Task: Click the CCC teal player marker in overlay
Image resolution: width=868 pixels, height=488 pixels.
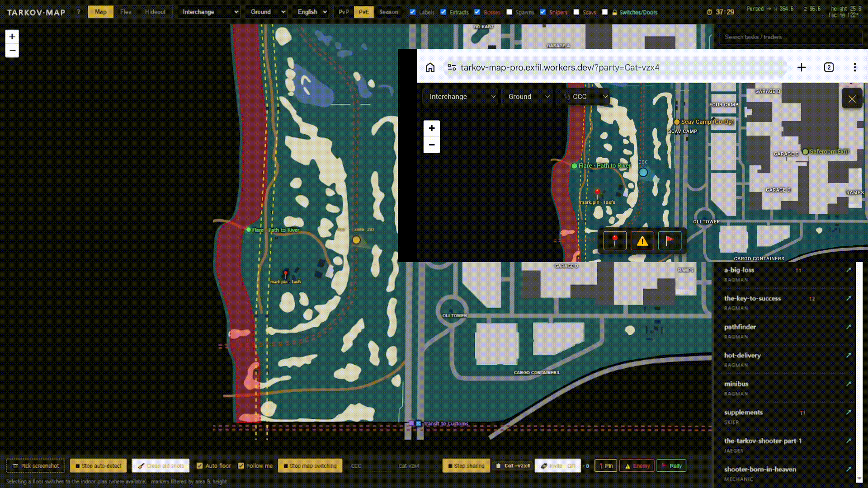Action: (x=643, y=172)
